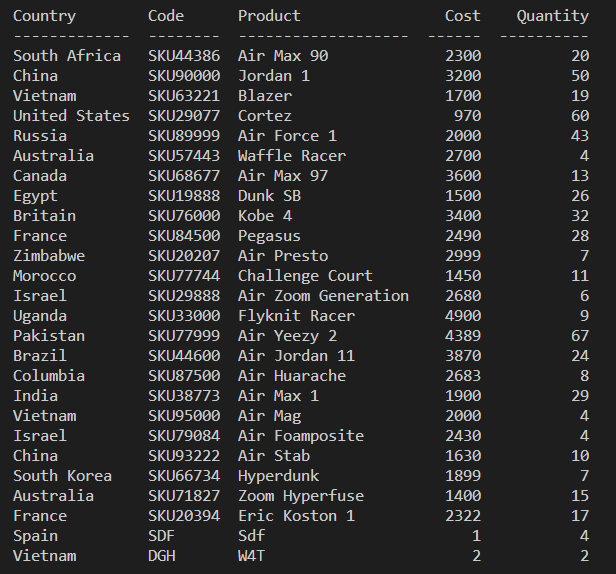Click product Hyperdunk
Image resolution: width=616 pixels, height=574 pixels.
(278, 477)
